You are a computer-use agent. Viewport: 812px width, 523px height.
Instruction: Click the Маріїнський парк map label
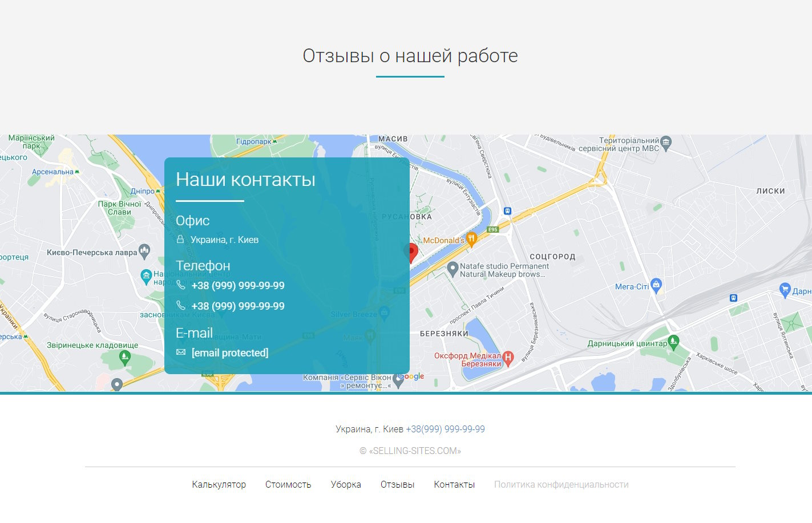tap(31, 141)
